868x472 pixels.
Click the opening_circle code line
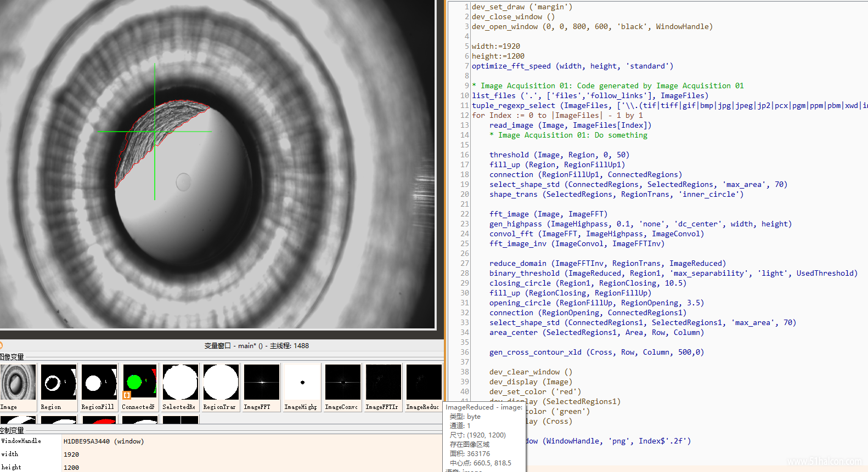coord(596,303)
